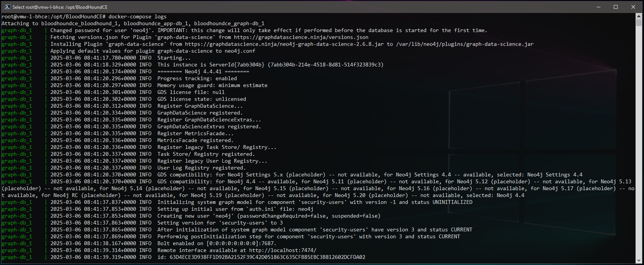Click 'GraphDataScienceExtras registered.' message

pos(209,126)
